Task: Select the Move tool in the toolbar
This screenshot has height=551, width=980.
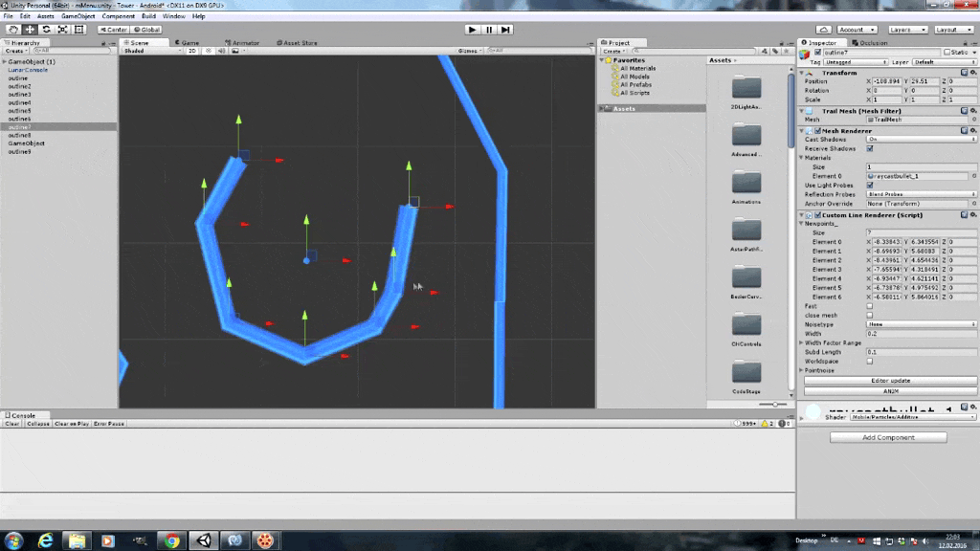Action: click(29, 30)
